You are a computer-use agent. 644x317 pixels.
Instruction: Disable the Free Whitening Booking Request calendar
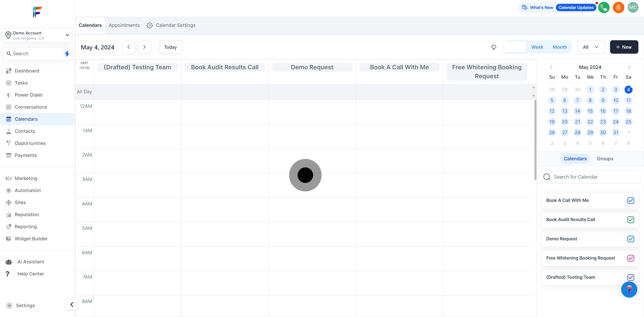[x=631, y=258]
